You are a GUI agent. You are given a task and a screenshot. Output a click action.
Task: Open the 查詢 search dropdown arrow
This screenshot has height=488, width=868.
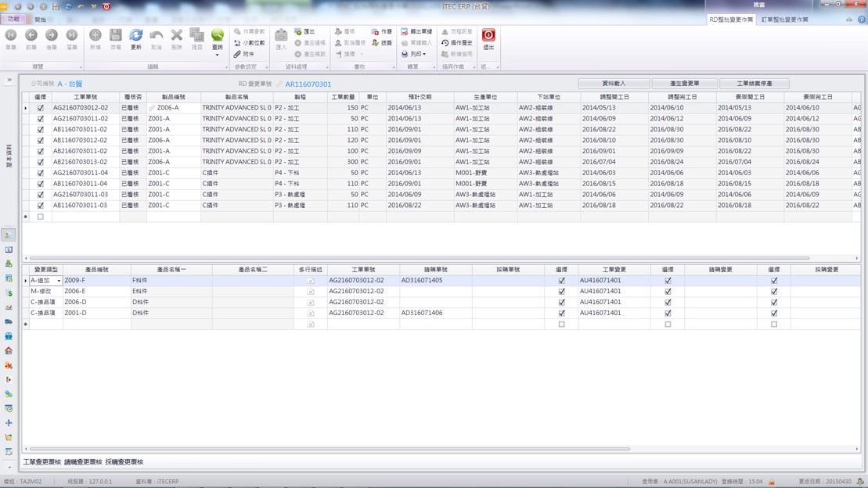pos(218,56)
